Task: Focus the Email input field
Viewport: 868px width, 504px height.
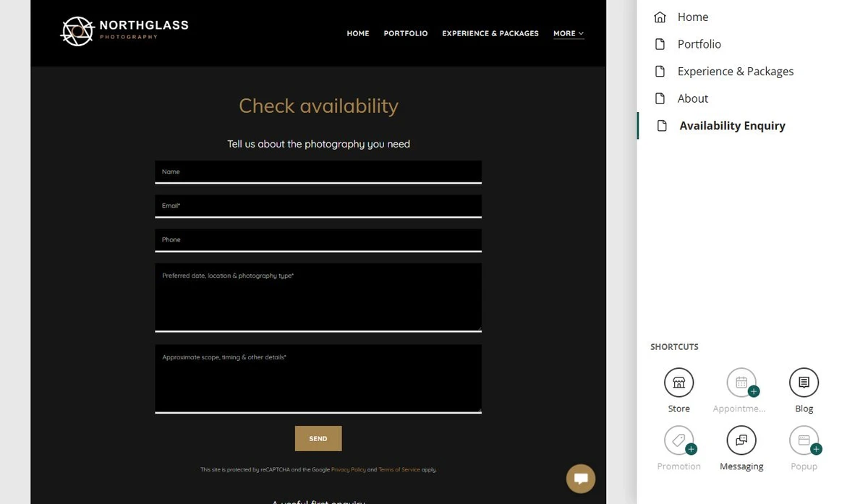Action: pyautogui.click(x=318, y=206)
